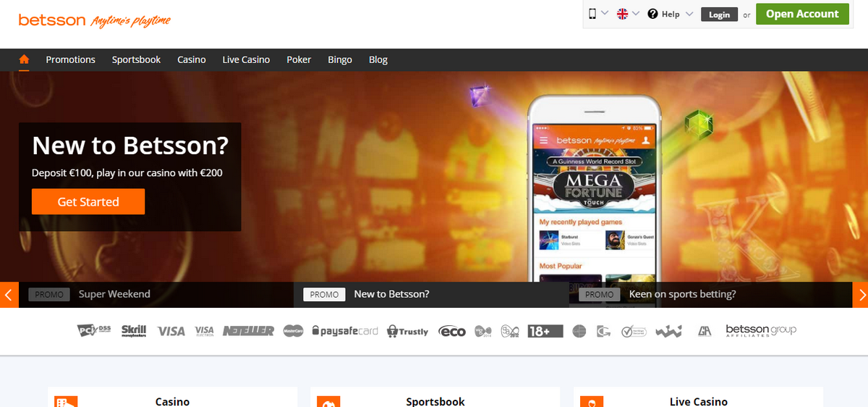
Task: Click the green Open Account button
Action: coord(802,14)
